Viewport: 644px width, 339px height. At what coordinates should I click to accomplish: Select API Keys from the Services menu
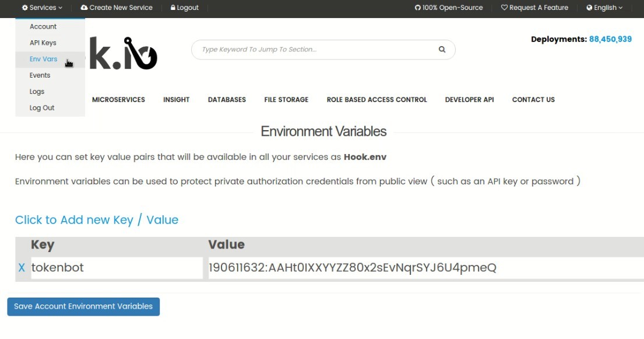pos(43,43)
